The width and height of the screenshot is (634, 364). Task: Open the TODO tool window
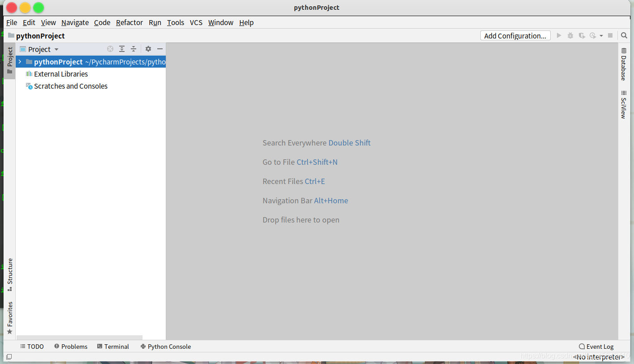(32, 347)
